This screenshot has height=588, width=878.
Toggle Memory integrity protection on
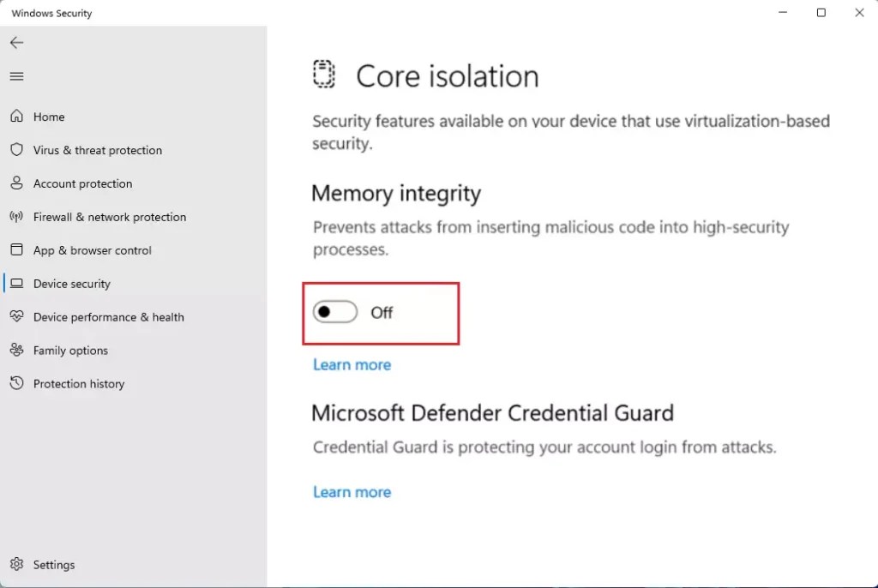(x=334, y=312)
